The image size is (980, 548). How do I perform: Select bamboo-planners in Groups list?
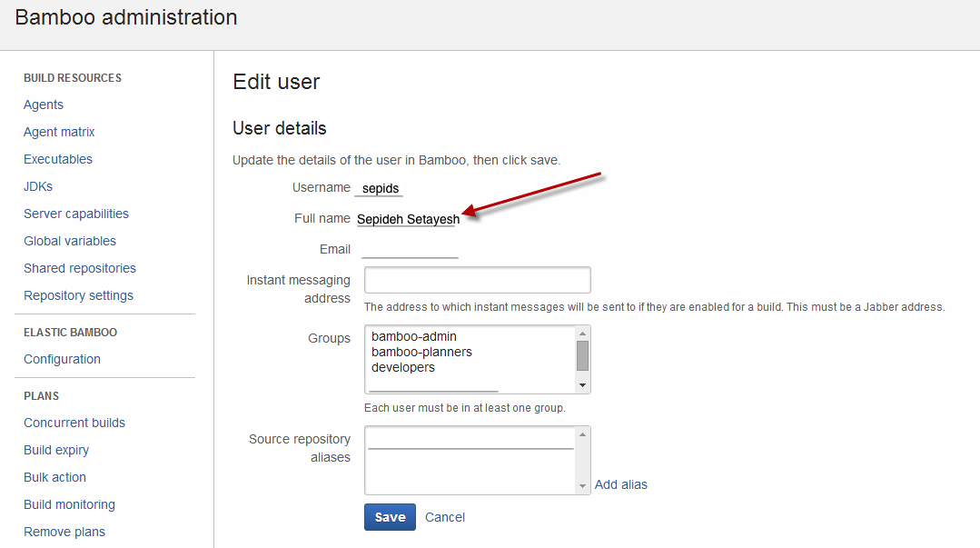pos(421,353)
